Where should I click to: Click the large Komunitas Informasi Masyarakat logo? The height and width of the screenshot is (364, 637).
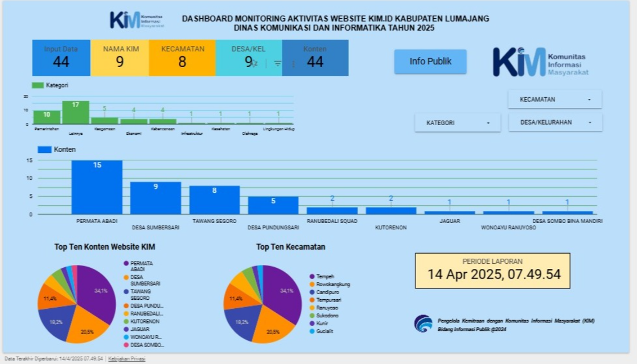pos(541,61)
